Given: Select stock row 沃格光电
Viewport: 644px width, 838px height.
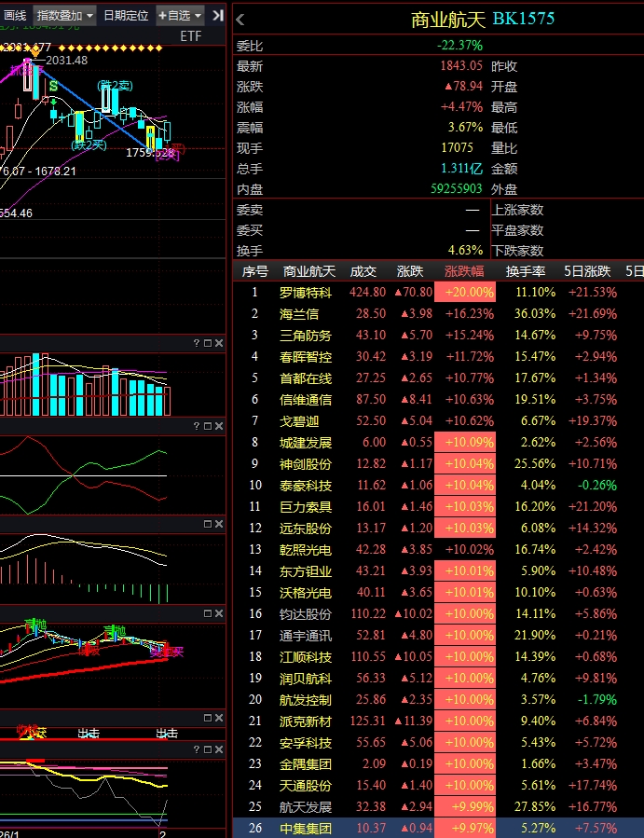Looking at the screenshot, I should tap(438, 592).
